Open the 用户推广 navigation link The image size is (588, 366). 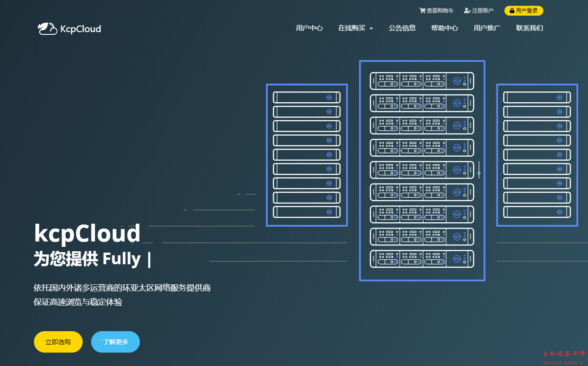pos(487,28)
